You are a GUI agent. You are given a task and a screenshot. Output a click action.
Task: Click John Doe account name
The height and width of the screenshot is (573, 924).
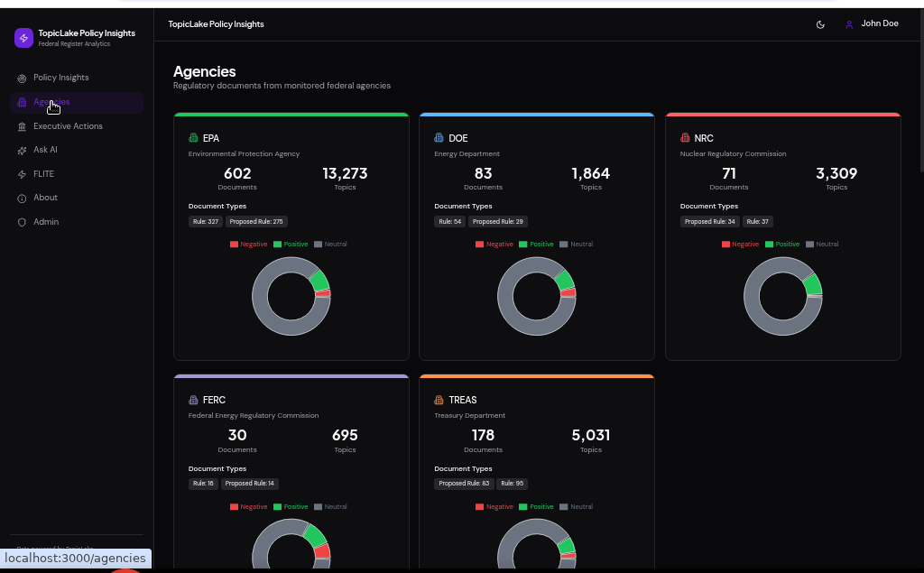pyautogui.click(x=880, y=23)
